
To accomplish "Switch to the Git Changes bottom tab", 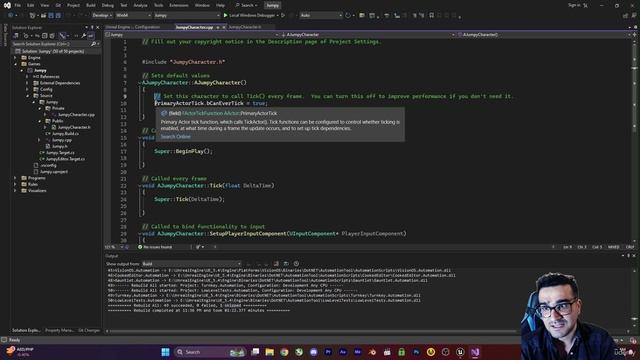I will click(89, 330).
